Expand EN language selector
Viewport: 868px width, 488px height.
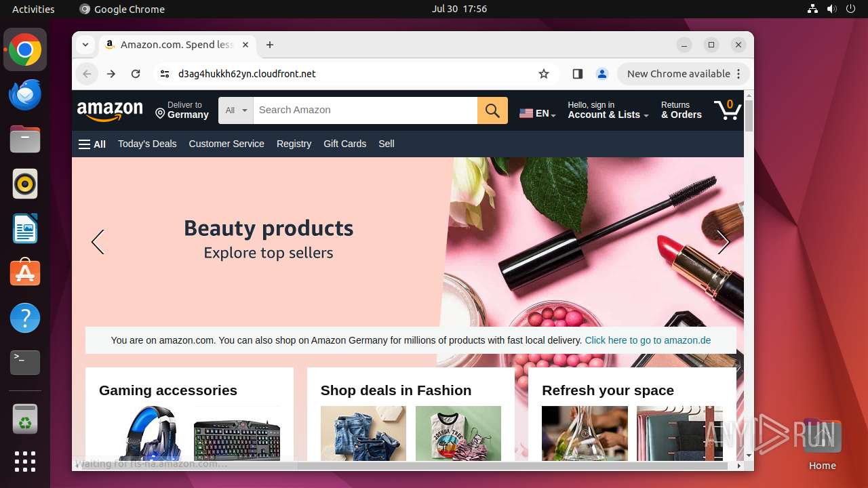538,114
